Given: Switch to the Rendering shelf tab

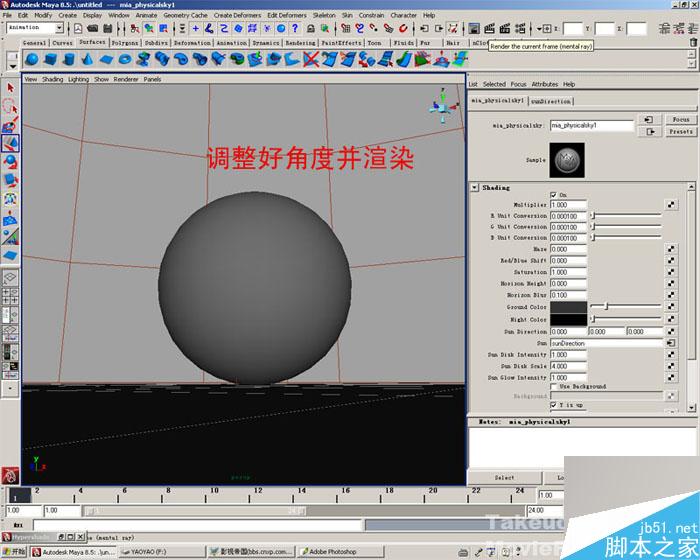Looking at the screenshot, I should click(x=300, y=43).
